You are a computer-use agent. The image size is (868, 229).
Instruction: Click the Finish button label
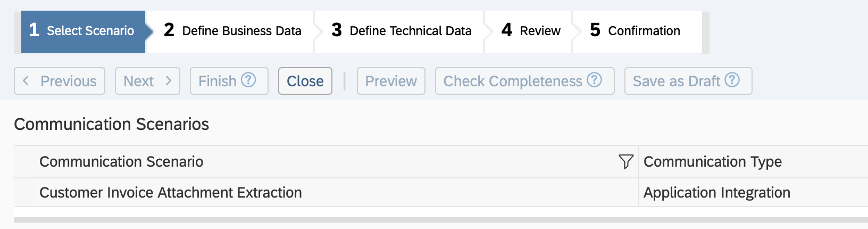pyautogui.click(x=218, y=81)
